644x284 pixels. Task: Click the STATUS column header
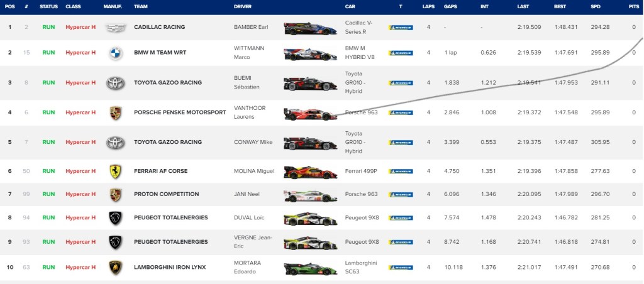coord(48,6)
